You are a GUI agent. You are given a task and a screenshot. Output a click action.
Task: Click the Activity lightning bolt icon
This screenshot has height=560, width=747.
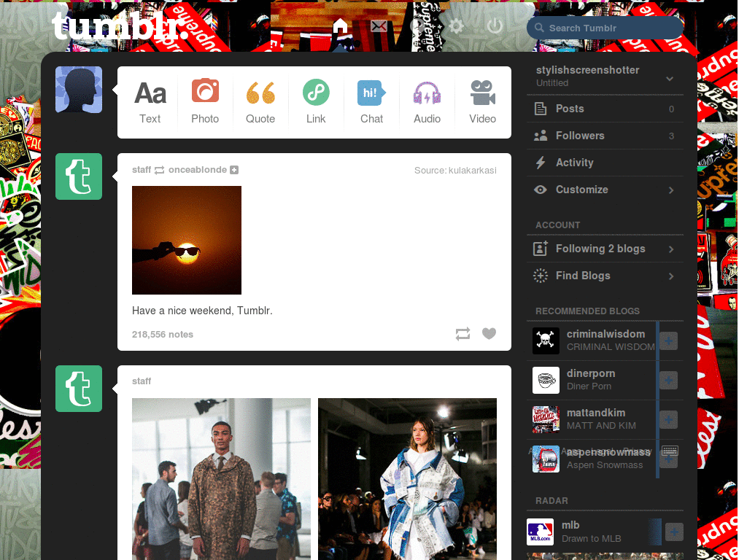pyautogui.click(x=541, y=163)
